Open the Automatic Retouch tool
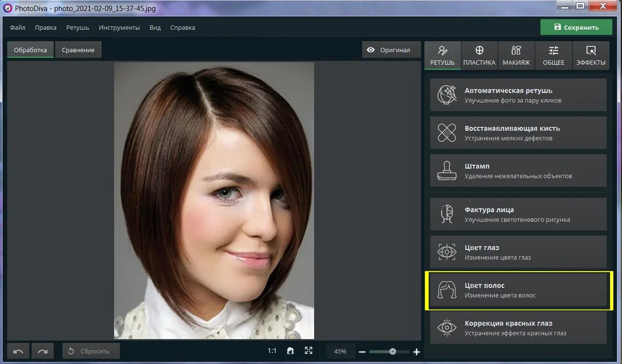This screenshot has width=622, height=364. 518,95
